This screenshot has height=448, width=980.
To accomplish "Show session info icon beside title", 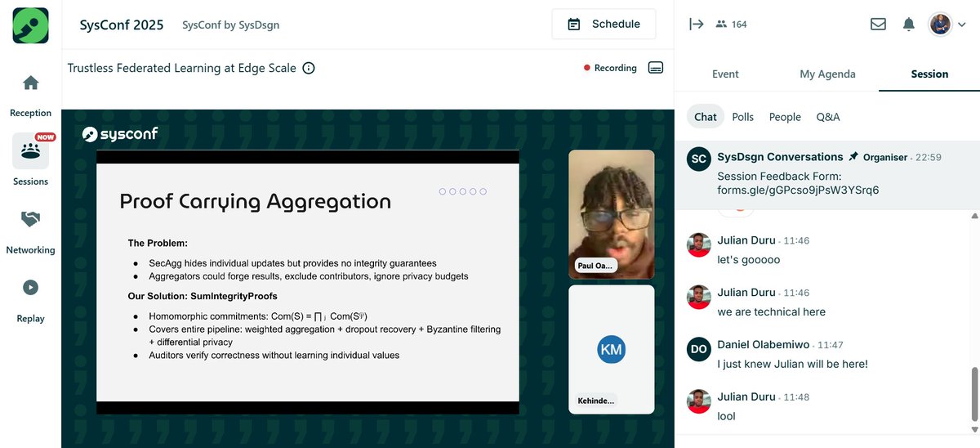I will coord(309,69).
